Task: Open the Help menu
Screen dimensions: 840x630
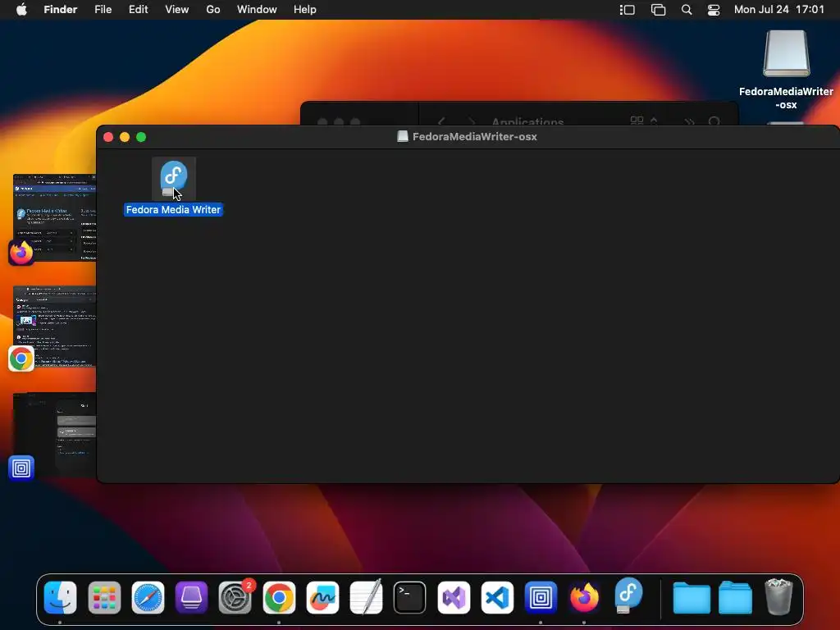Action: coord(305,10)
